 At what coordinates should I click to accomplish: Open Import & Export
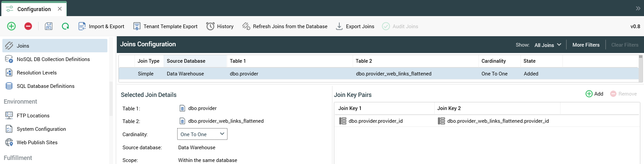click(x=101, y=26)
